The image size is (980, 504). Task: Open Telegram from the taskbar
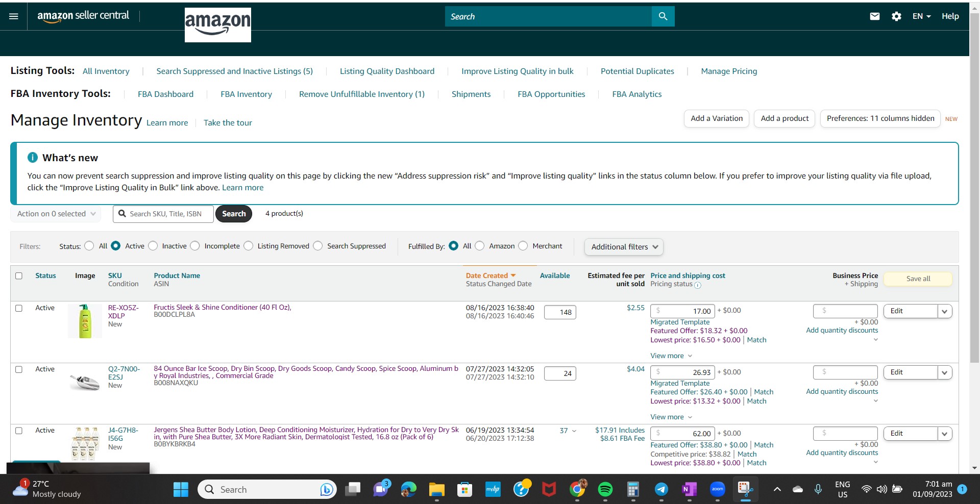[x=661, y=490]
